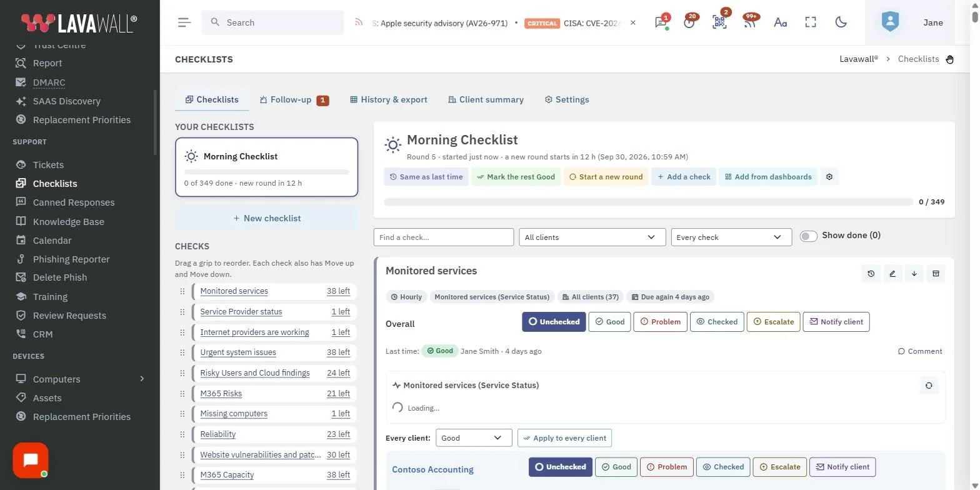View history for Monitored services check
Image resolution: width=980 pixels, height=490 pixels.
pos(871,274)
